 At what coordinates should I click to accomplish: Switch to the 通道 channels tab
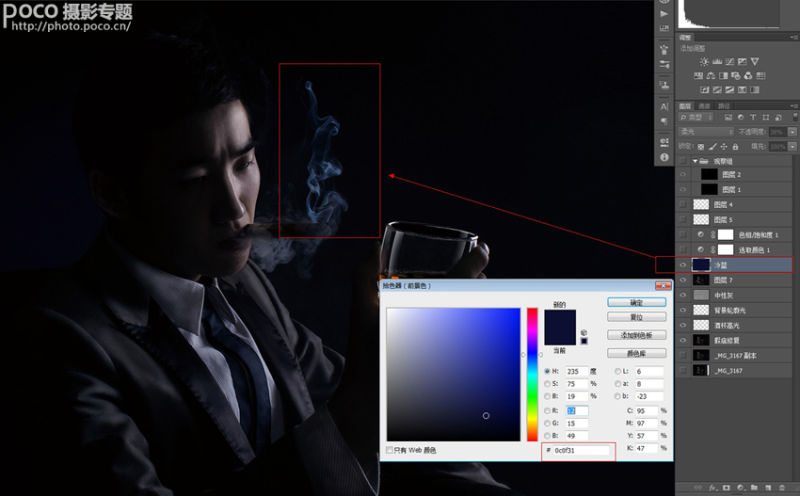coord(705,105)
